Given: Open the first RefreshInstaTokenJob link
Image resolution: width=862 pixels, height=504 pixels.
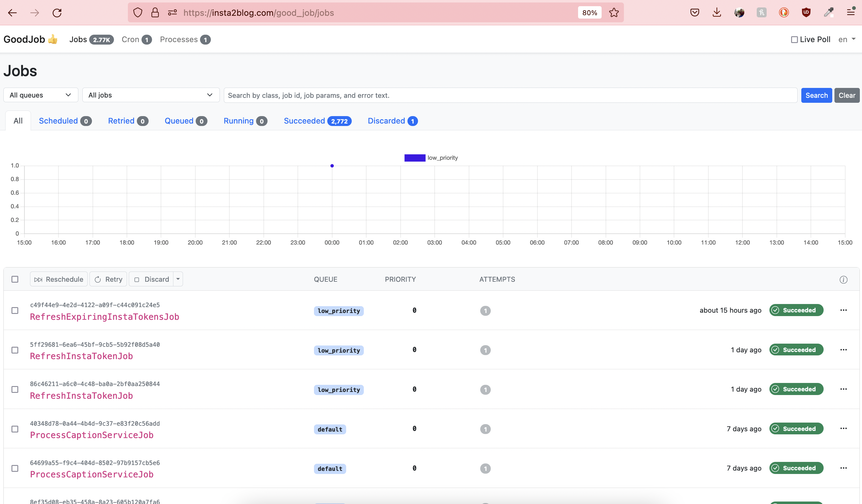Looking at the screenshot, I should [81, 356].
